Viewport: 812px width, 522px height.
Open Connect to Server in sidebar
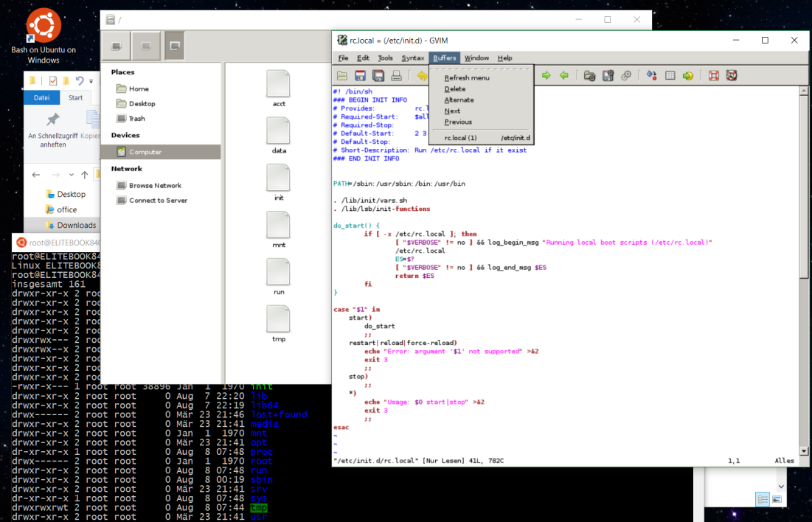pyautogui.click(x=158, y=201)
